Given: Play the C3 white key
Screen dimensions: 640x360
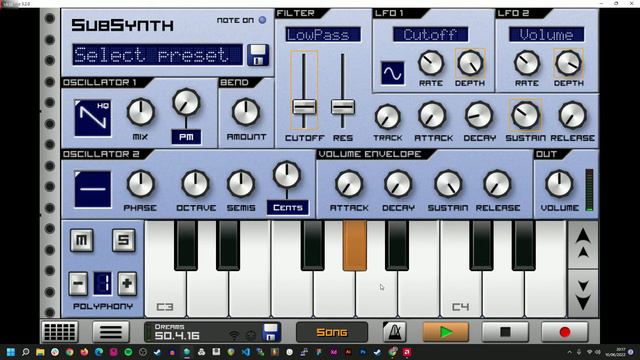Looking at the screenshot, I should (x=165, y=294).
